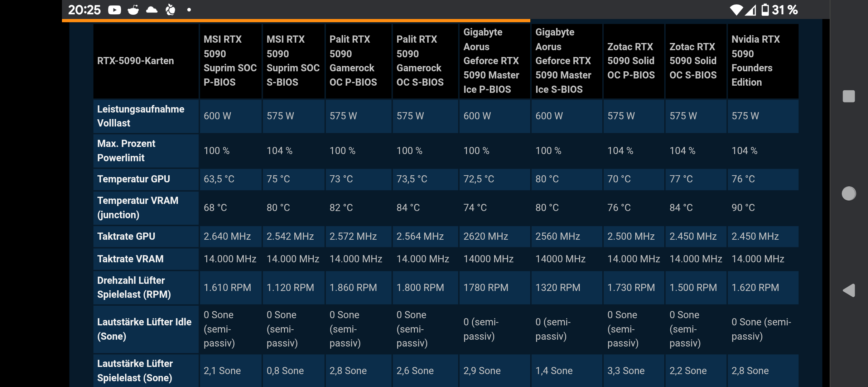
Task: Tap the 20:25 clock in the status bar
Action: 85,10
